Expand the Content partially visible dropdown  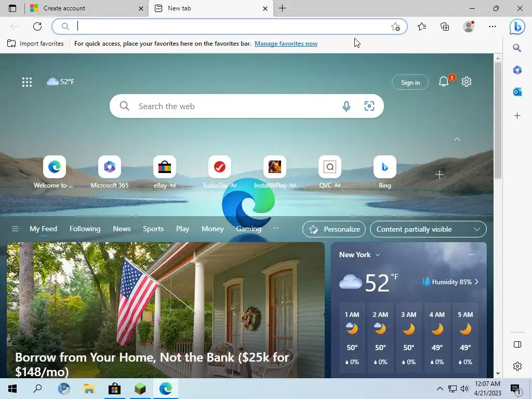[x=428, y=229]
